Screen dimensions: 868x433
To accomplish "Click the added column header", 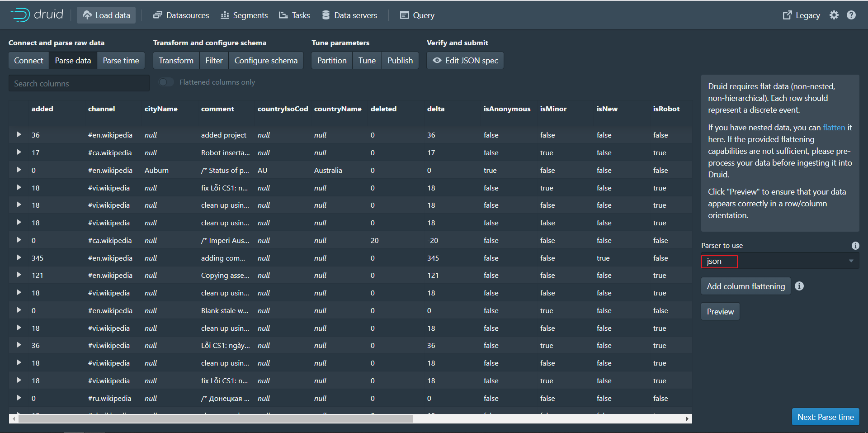I will tap(42, 109).
